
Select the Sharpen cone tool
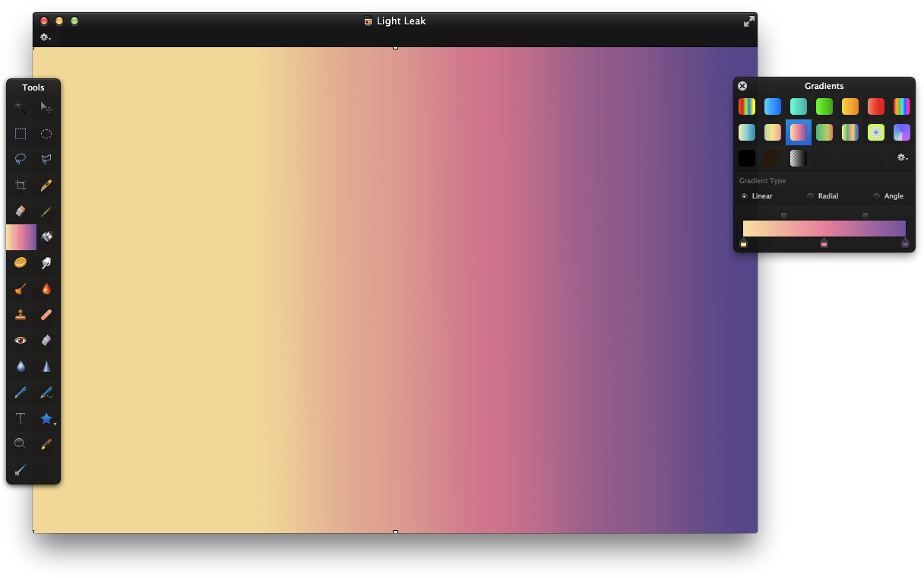[46, 367]
